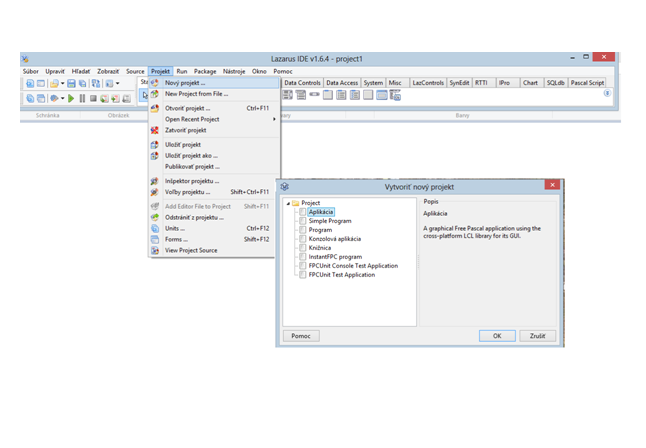
Task: Choose Zatvoriť projekt menu entry
Action: 214,130
